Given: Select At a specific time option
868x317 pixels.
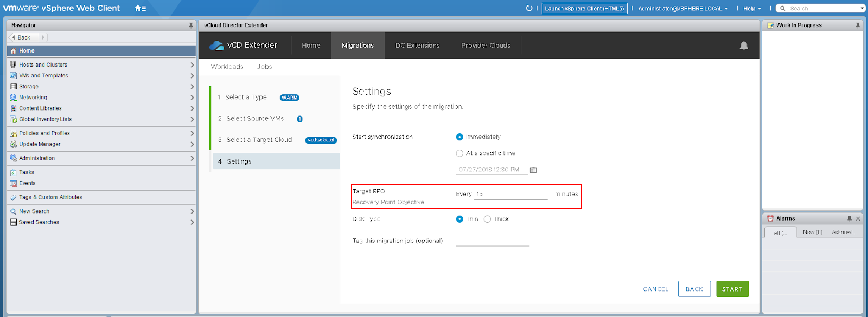Looking at the screenshot, I should pyautogui.click(x=459, y=153).
